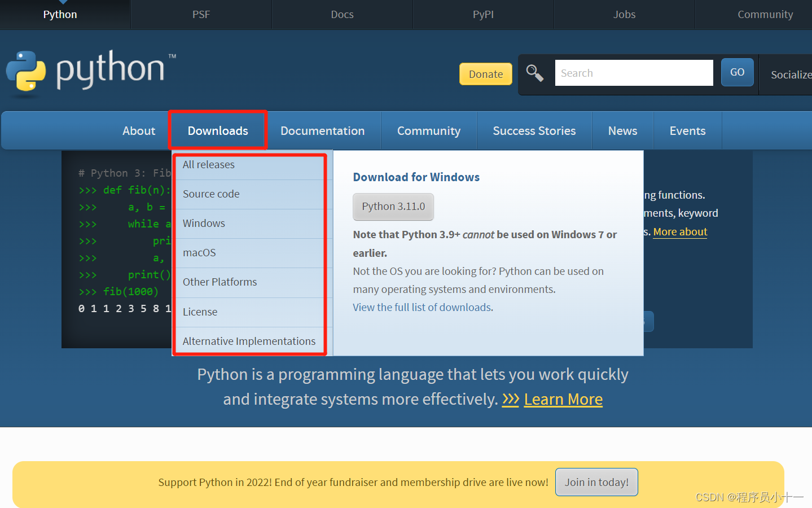
Task: Click the 'Join in today!' button
Action: (596, 482)
